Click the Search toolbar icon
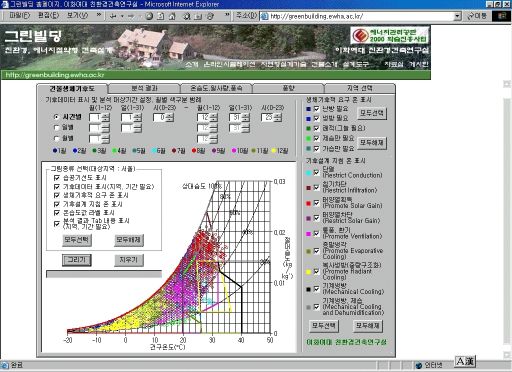Image resolution: width=512 pixels, height=372 pixels. tap(187, 16)
